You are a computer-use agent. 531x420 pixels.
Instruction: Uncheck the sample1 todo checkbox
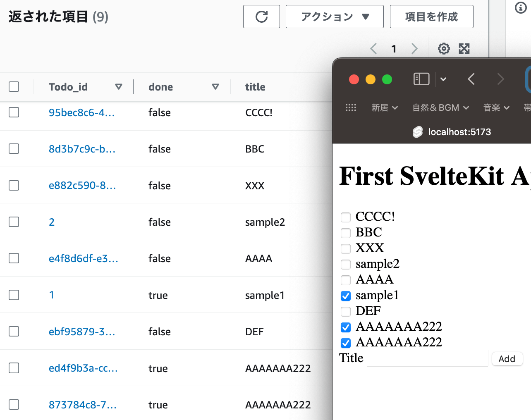click(345, 296)
